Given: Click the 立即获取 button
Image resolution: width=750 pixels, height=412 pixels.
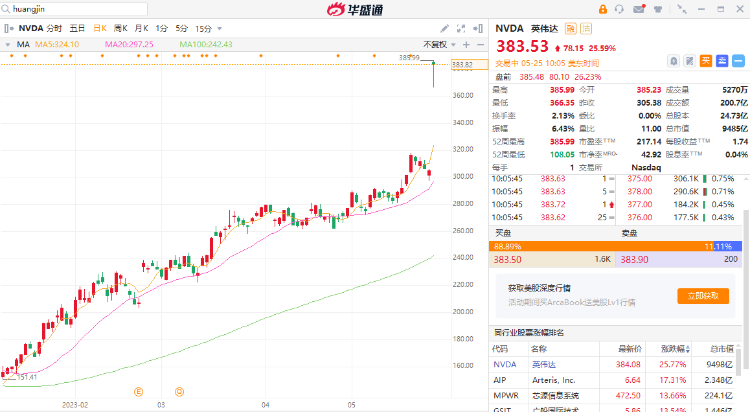Looking at the screenshot, I should pyautogui.click(x=703, y=296).
